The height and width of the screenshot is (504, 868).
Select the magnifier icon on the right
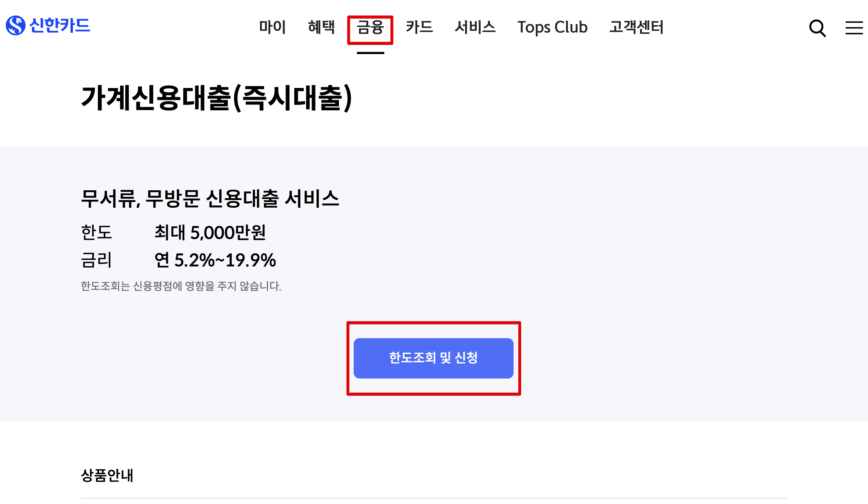pos(818,28)
